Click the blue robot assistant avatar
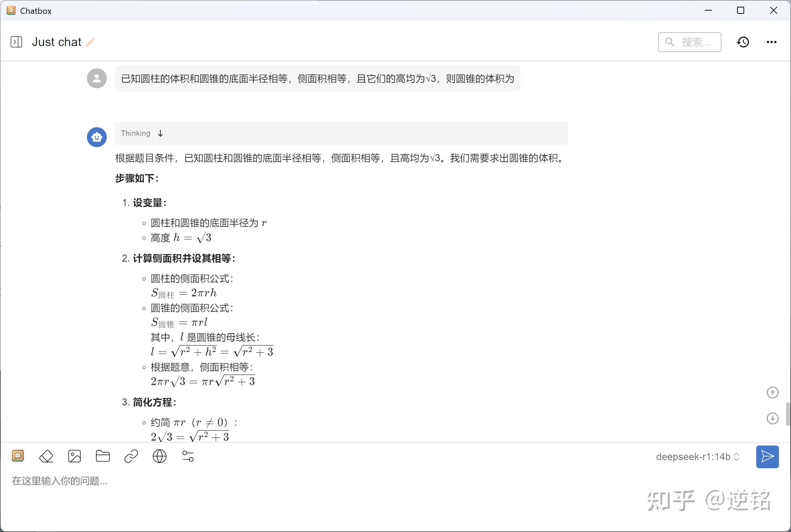Image resolution: width=791 pixels, height=532 pixels. tap(97, 137)
